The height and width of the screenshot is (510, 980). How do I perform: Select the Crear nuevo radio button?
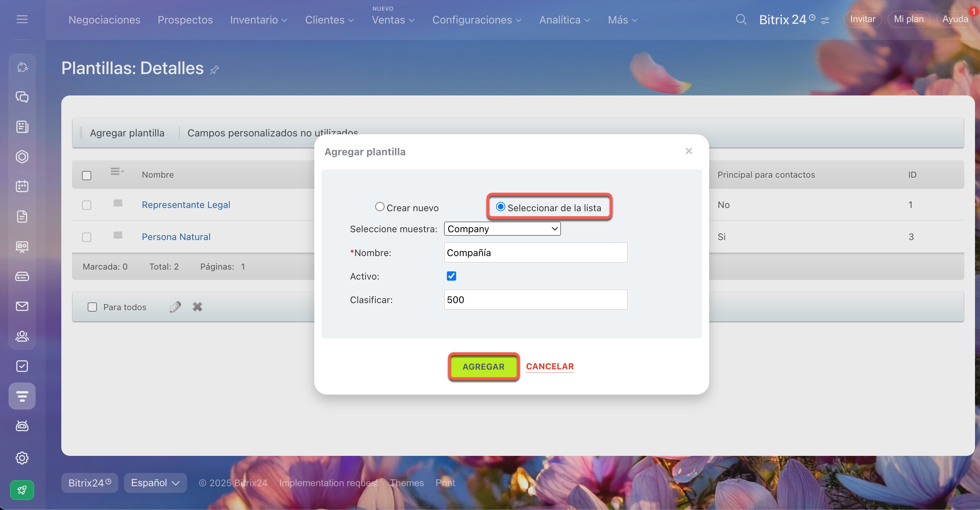coord(380,207)
